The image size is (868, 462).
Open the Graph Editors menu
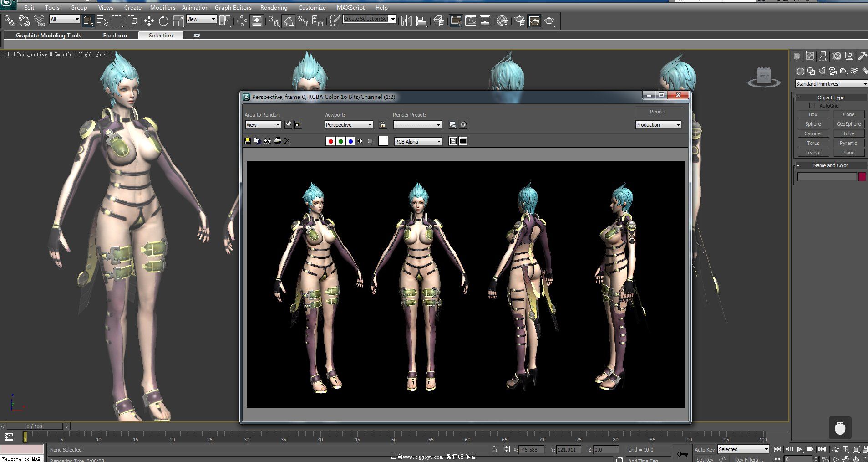pyautogui.click(x=233, y=8)
